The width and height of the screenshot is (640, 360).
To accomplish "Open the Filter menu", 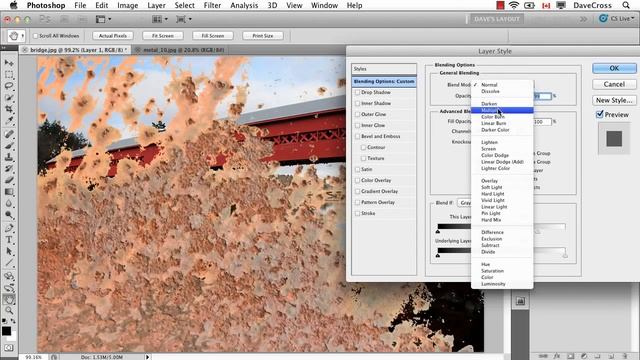I will tap(212, 5).
